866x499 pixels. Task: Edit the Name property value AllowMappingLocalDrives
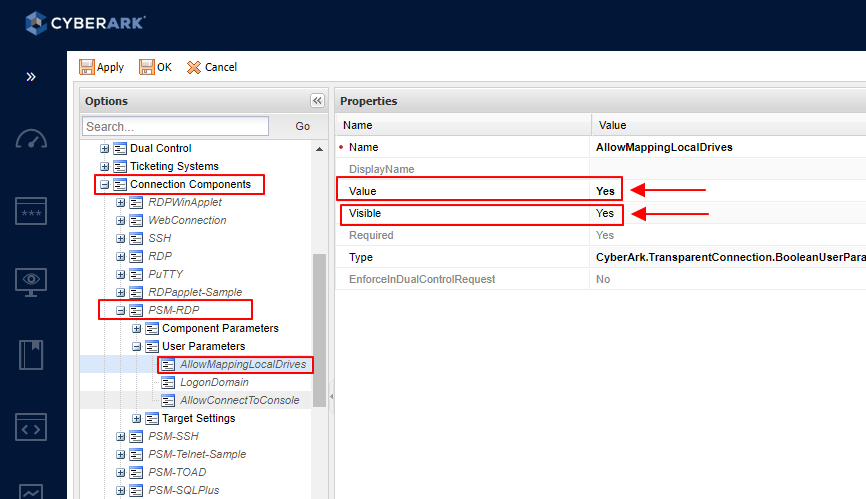(664, 147)
